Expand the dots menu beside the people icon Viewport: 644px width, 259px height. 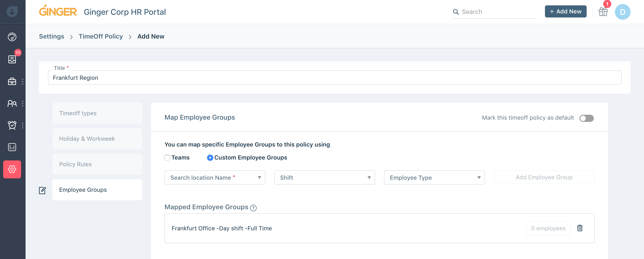tap(22, 104)
